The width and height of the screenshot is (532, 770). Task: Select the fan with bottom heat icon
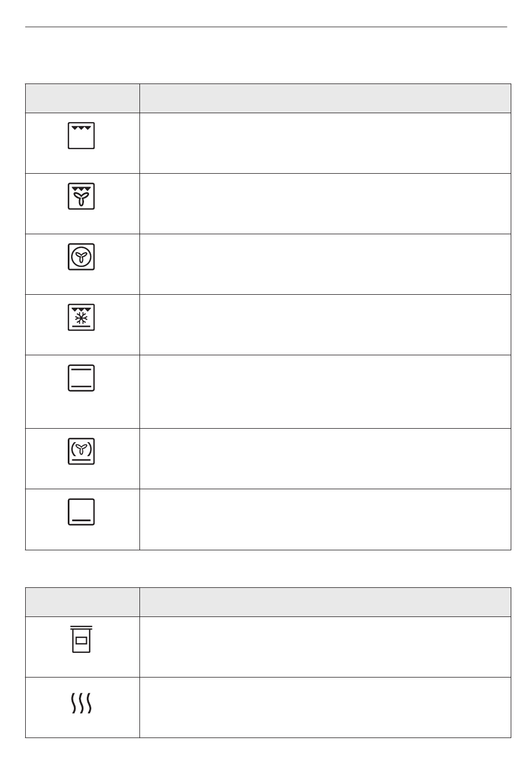(81, 451)
